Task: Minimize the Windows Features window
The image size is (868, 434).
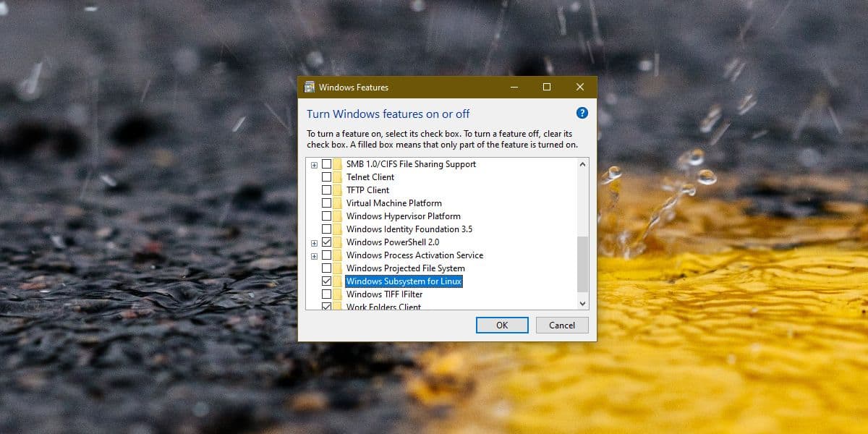Action: 514,87
